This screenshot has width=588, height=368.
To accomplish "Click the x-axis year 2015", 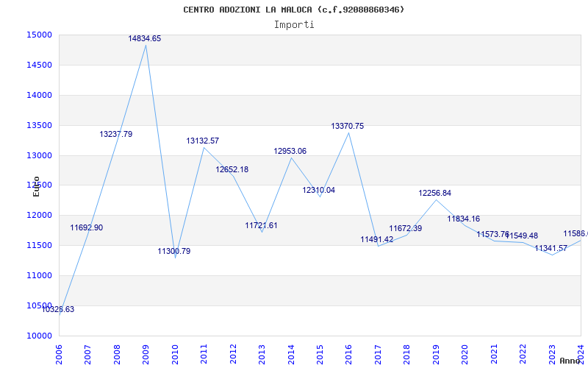I will pyautogui.click(x=320, y=354).
